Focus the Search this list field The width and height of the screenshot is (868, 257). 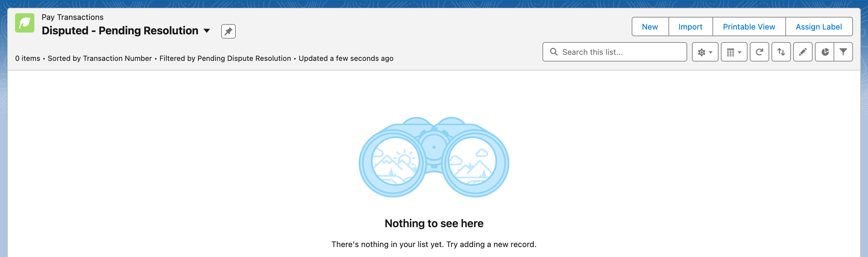pyautogui.click(x=615, y=52)
